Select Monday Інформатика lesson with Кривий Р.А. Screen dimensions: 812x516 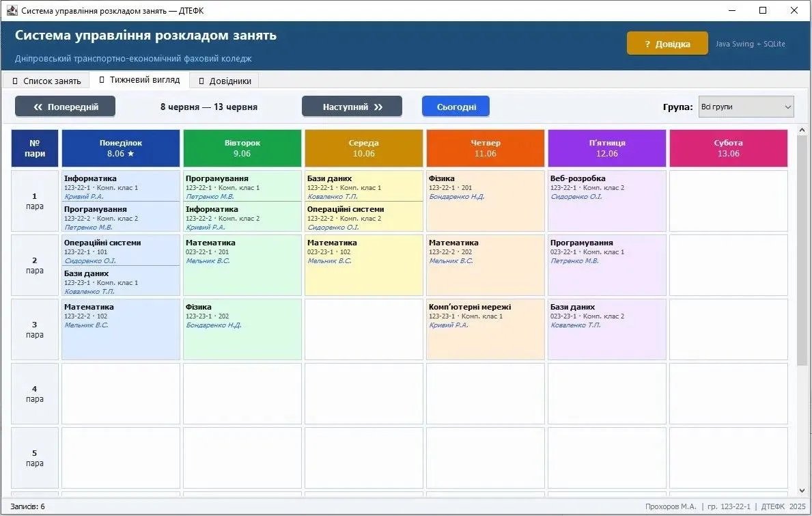pos(121,187)
